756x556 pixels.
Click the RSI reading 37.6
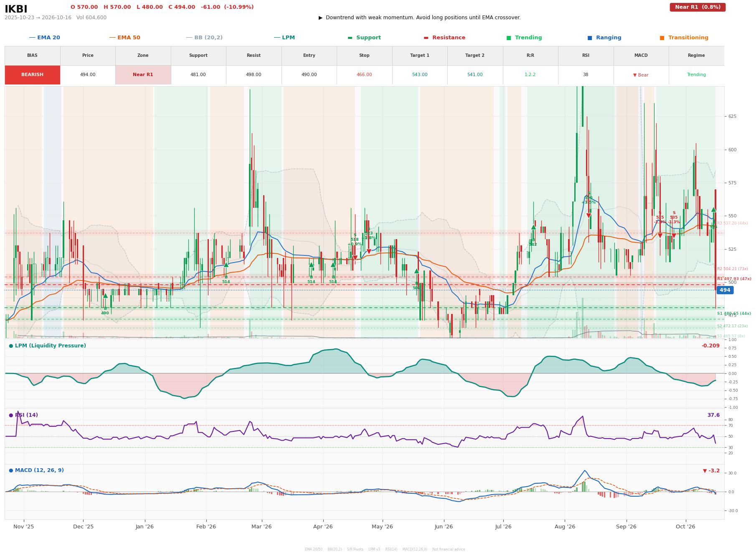[x=713, y=415]
